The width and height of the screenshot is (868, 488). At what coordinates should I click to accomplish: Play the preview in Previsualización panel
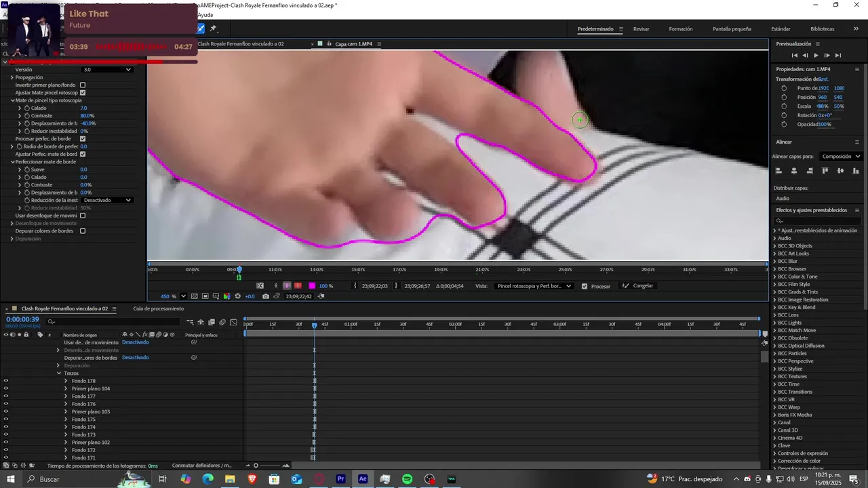pyautogui.click(x=816, y=55)
